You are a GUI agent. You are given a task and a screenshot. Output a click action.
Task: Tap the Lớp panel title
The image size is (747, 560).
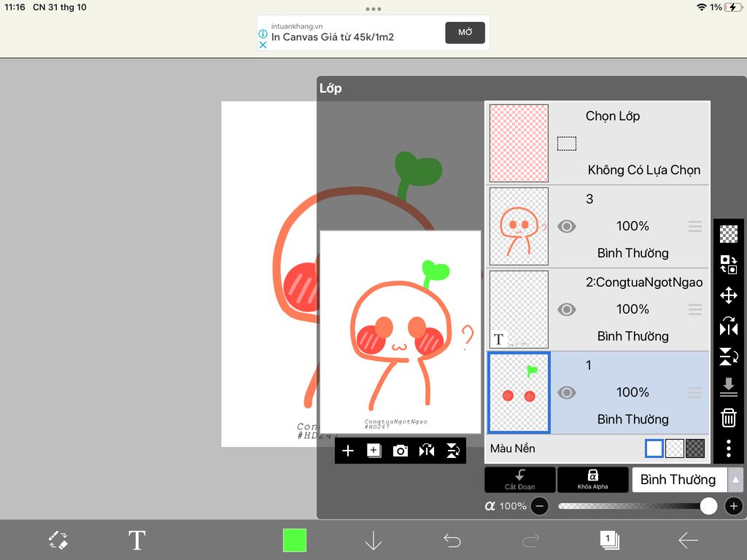(x=330, y=88)
